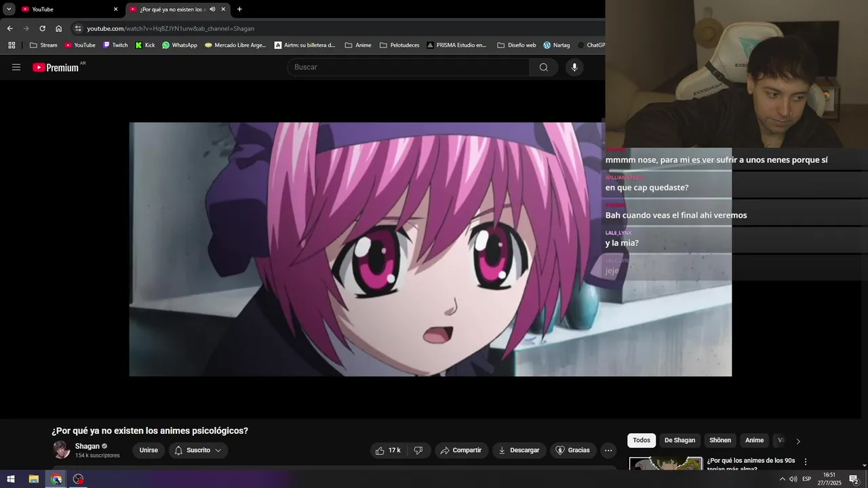
Task: Open the notification center icon
Action: coord(854,479)
